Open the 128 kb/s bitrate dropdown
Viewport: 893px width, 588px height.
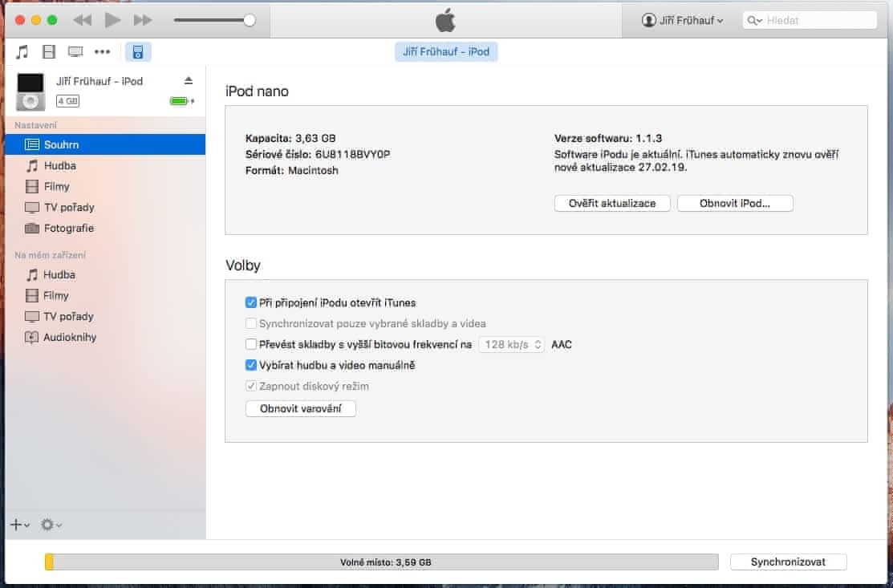coord(511,344)
